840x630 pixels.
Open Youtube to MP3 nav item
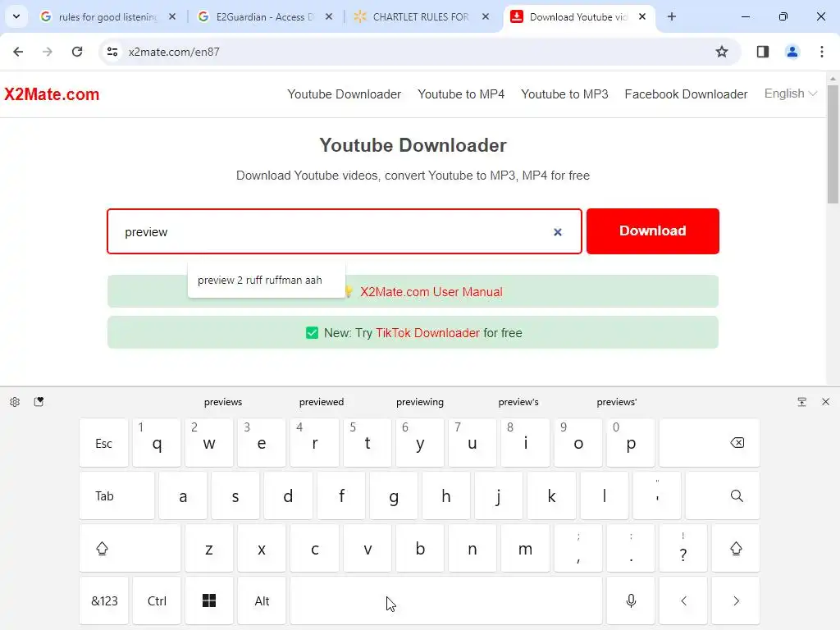[564, 94]
